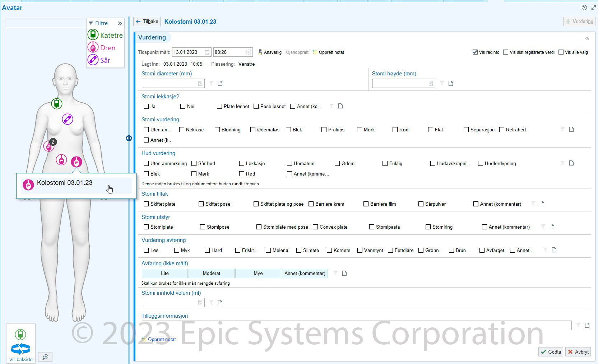Screen dimensions: 598x364
Task: Go back with the Tilbake button
Action: point(147,22)
